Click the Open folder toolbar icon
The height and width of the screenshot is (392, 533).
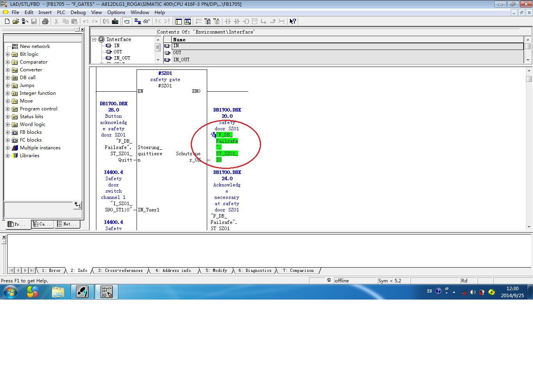pyautogui.click(x=16, y=21)
